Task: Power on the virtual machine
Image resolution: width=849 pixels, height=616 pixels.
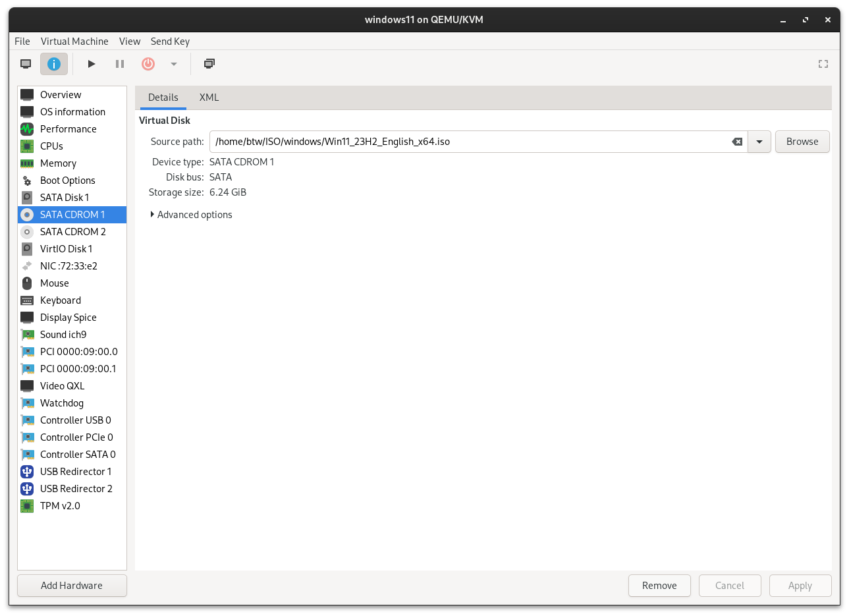Action: pos(92,64)
